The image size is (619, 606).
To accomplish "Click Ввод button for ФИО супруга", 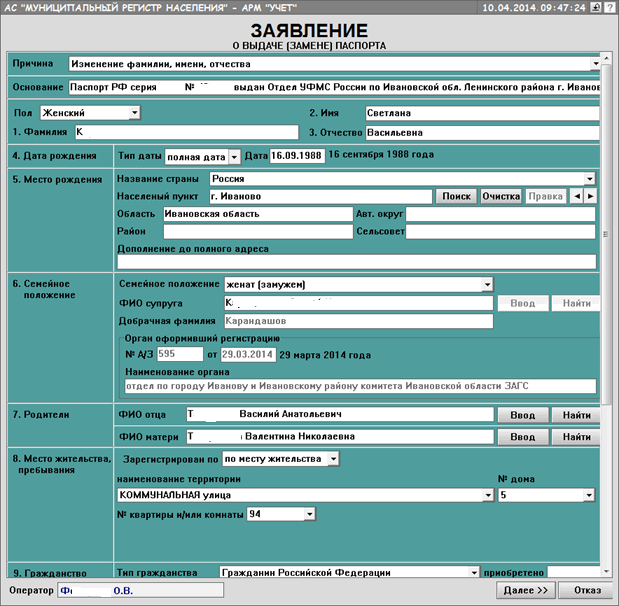I will click(x=523, y=303).
